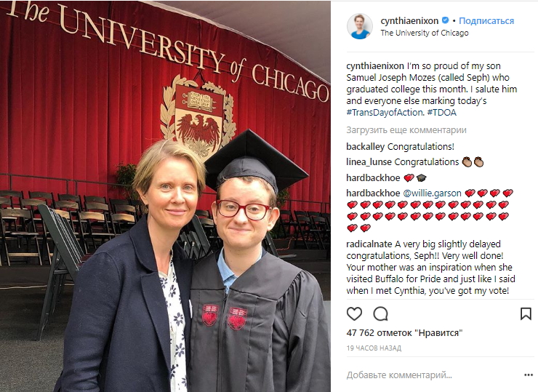Open the three-dot more options menu
The height and width of the screenshot is (392, 538).
click(x=528, y=375)
